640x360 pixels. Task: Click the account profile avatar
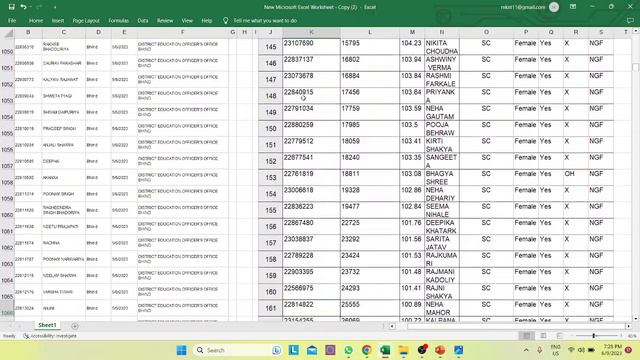coord(554,7)
